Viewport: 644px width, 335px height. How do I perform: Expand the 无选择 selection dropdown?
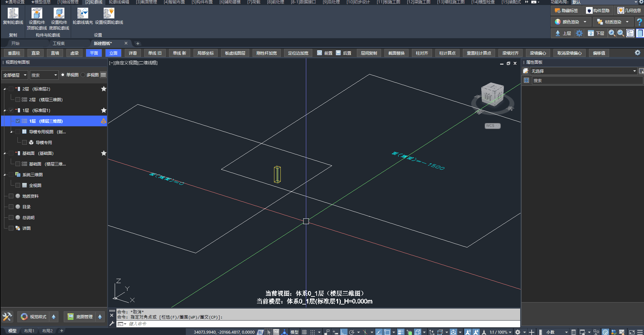[x=634, y=71]
